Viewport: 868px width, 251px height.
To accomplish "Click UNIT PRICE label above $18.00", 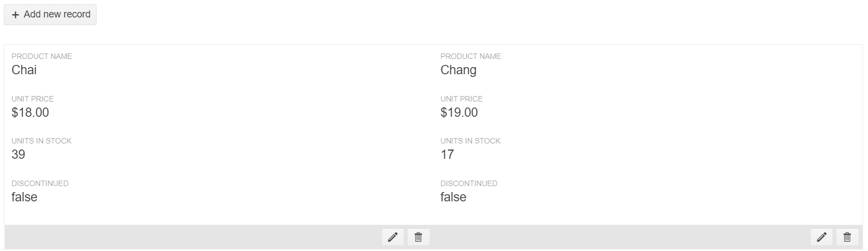I will pyautogui.click(x=33, y=99).
